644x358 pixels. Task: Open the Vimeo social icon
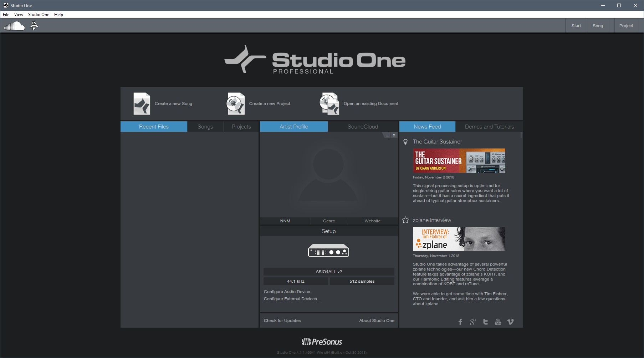tap(511, 322)
